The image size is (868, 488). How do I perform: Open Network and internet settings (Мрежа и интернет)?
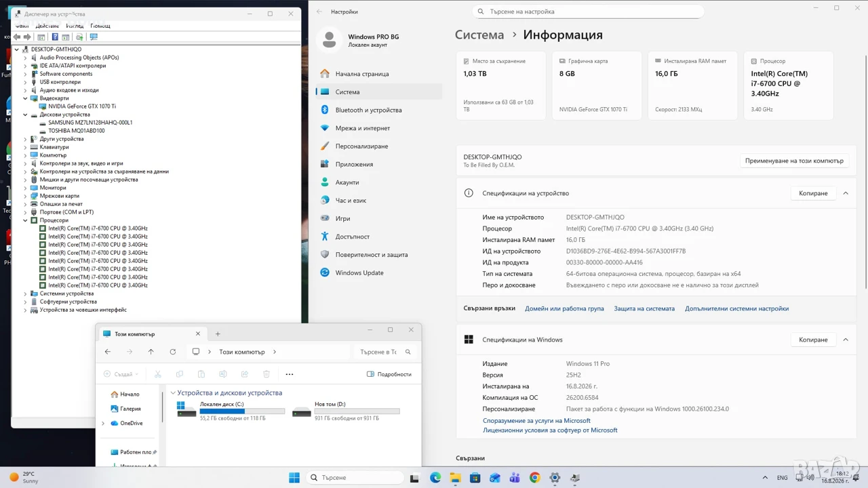[x=380, y=128]
